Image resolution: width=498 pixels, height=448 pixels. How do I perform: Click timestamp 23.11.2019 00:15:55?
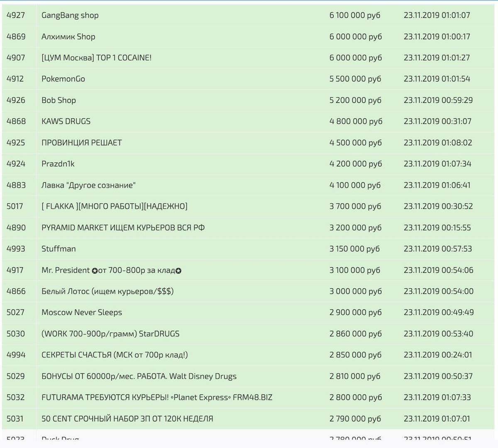[x=437, y=227]
